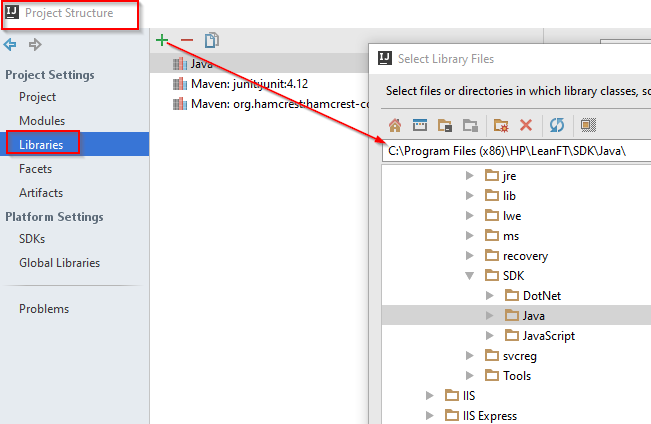The height and width of the screenshot is (424, 651).
Task: Toggle show hidden files icon
Action: (x=588, y=125)
